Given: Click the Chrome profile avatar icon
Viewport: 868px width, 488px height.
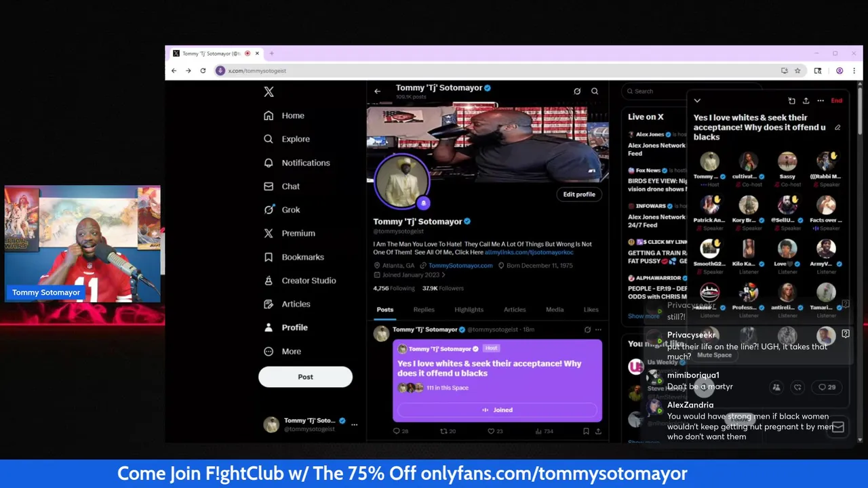Looking at the screenshot, I should point(840,70).
